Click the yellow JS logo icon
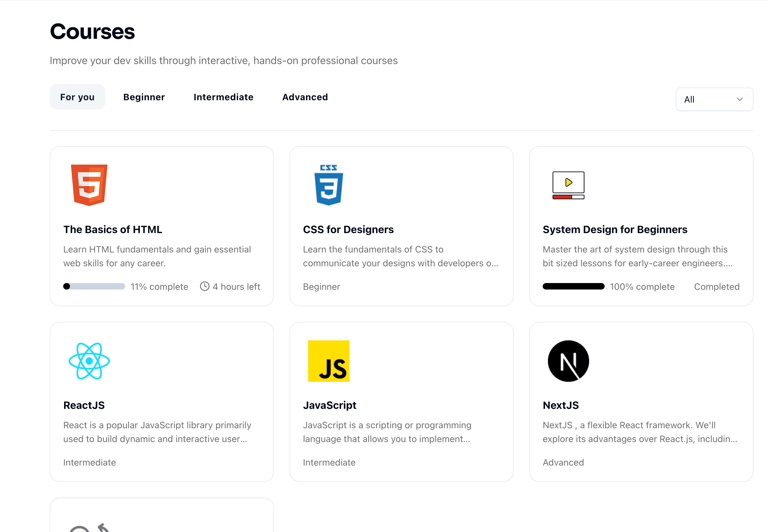This screenshot has width=769, height=532. pos(329,361)
